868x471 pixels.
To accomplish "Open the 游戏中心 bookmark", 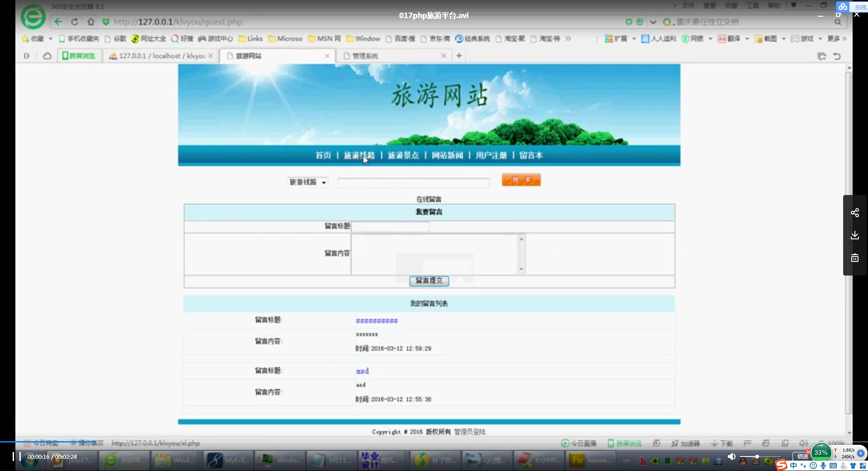I will click(x=216, y=39).
